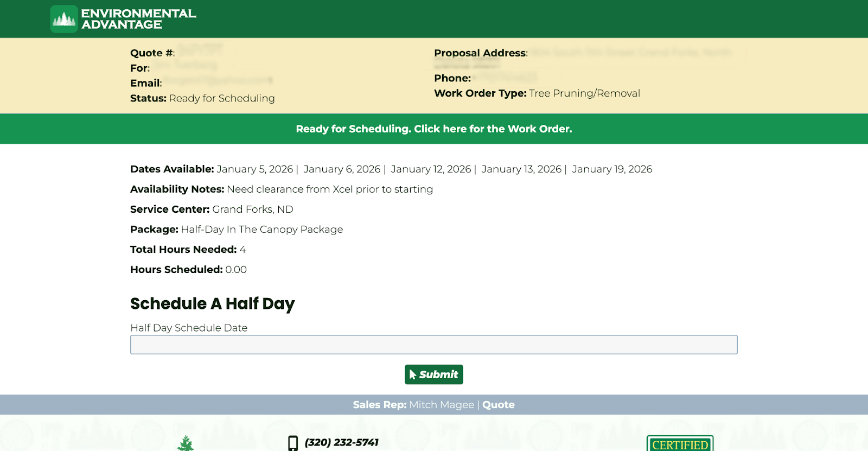The width and height of the screenshot is (868, 451).
Task: Open the Work Order from green banner
Action: [x=433, y=129]
